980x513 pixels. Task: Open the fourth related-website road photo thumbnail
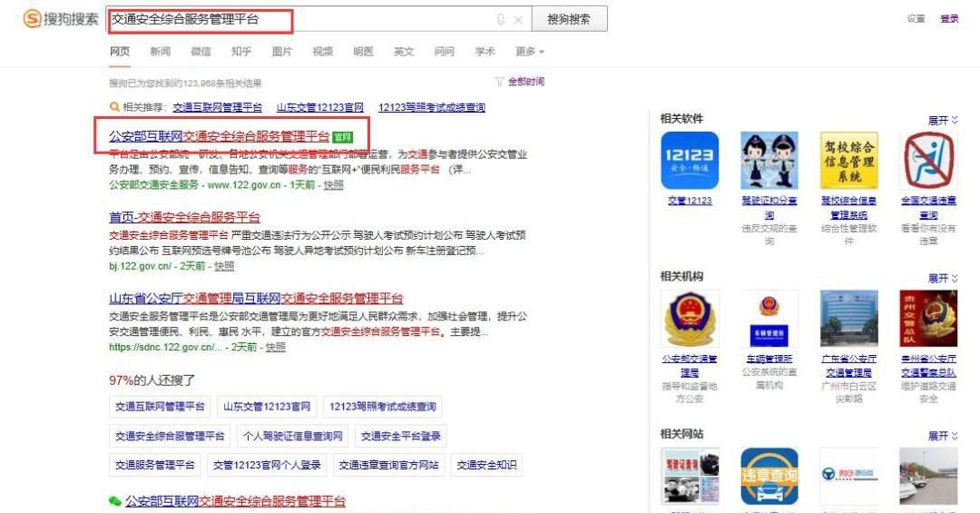(928, 476)
